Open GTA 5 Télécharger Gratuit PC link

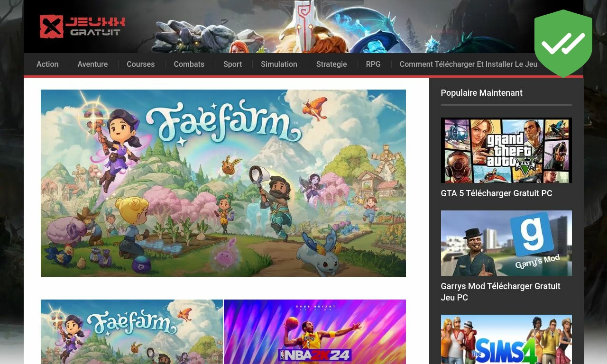[x=497, y=193]
